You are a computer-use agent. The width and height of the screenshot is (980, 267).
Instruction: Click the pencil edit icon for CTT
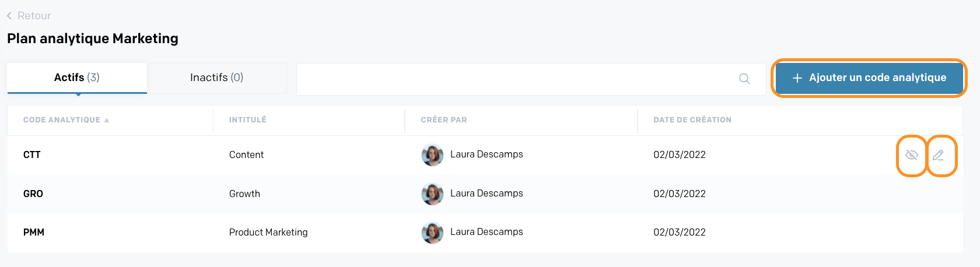pos(938,155)
